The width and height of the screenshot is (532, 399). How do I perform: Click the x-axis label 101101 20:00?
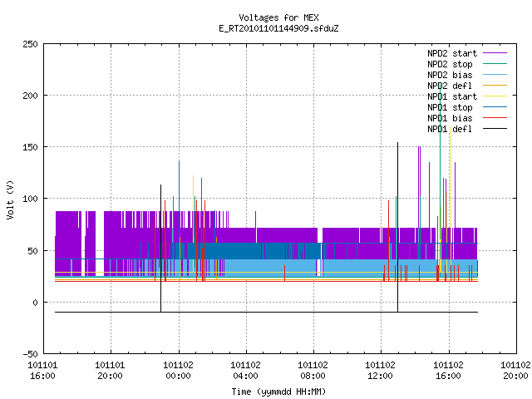(x=110, y=371)
